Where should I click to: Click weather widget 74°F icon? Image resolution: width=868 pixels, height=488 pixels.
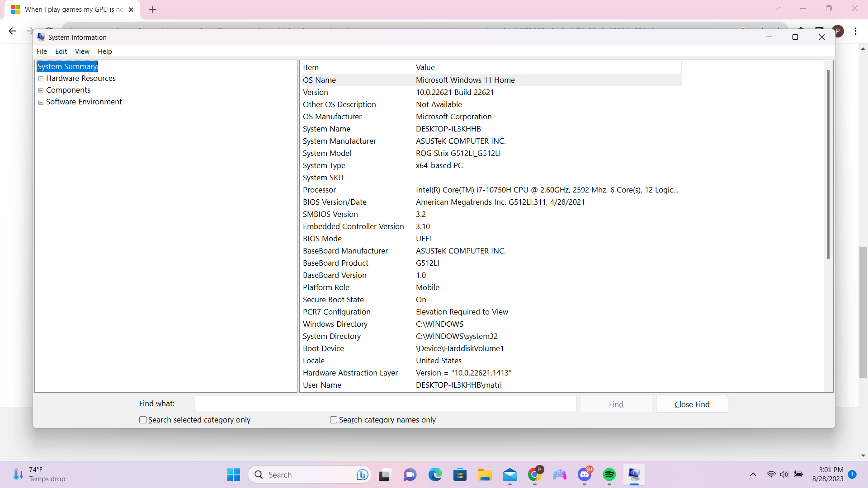click(x=18, y=474)
